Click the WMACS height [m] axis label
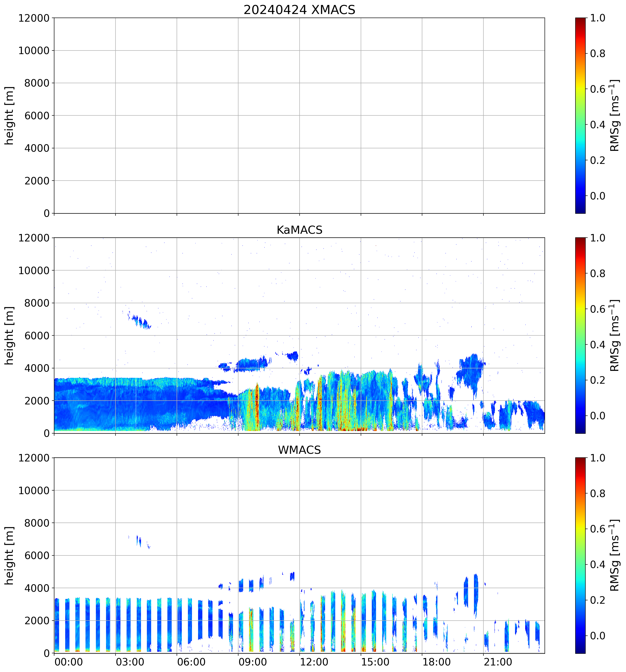 pos(9,555)
